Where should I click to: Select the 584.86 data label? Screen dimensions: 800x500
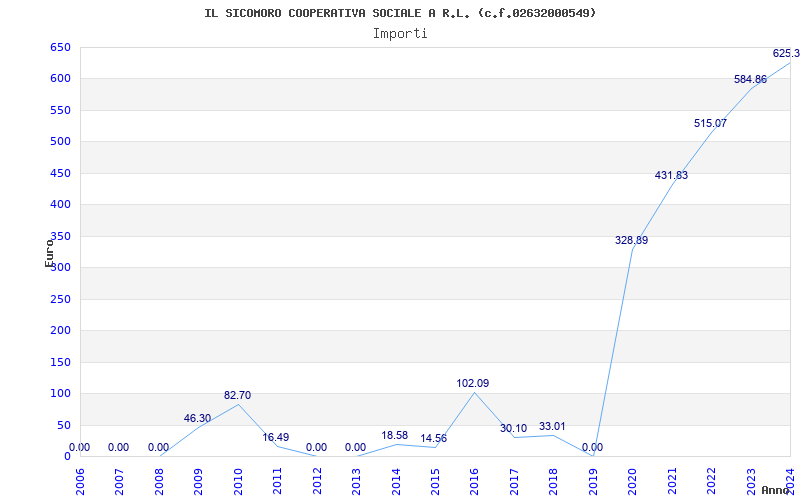750,79
